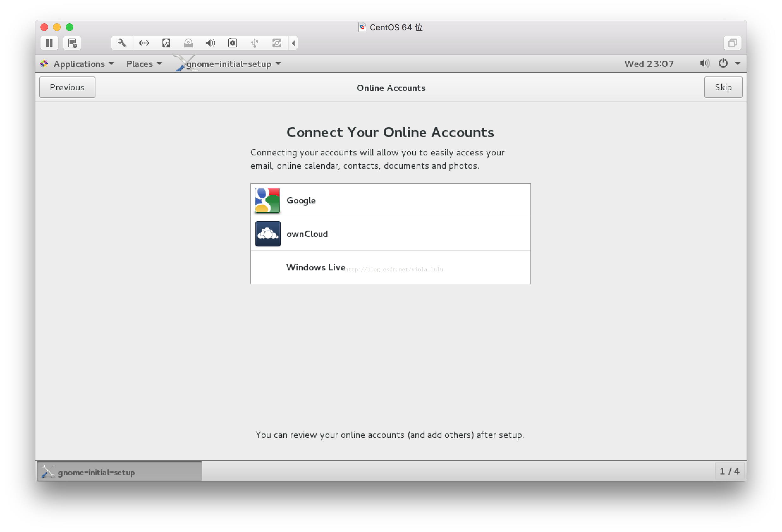This screenshot has height=532, width=782.
Task: Click the Wed 23:07 clock
Action: (649, 64)
